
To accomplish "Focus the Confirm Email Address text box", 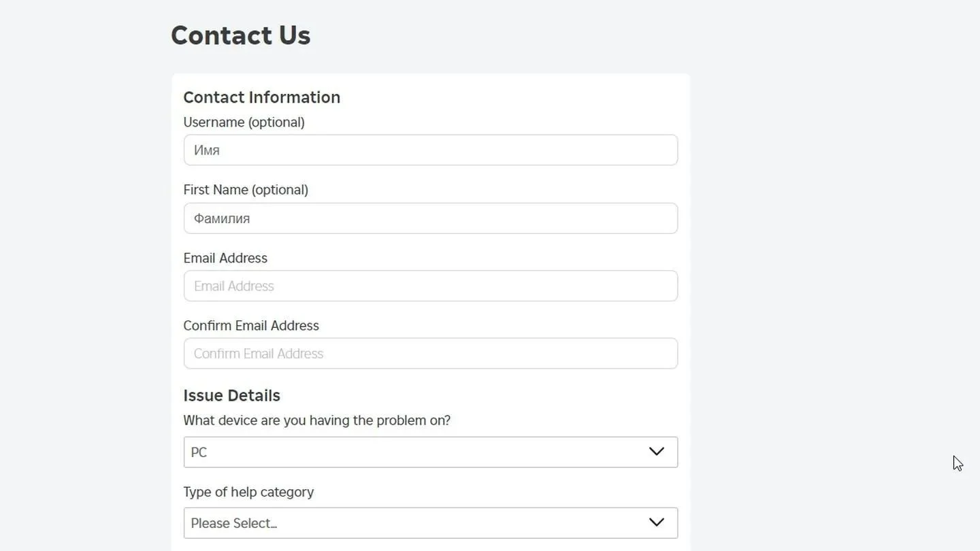I will coord(430,354).
